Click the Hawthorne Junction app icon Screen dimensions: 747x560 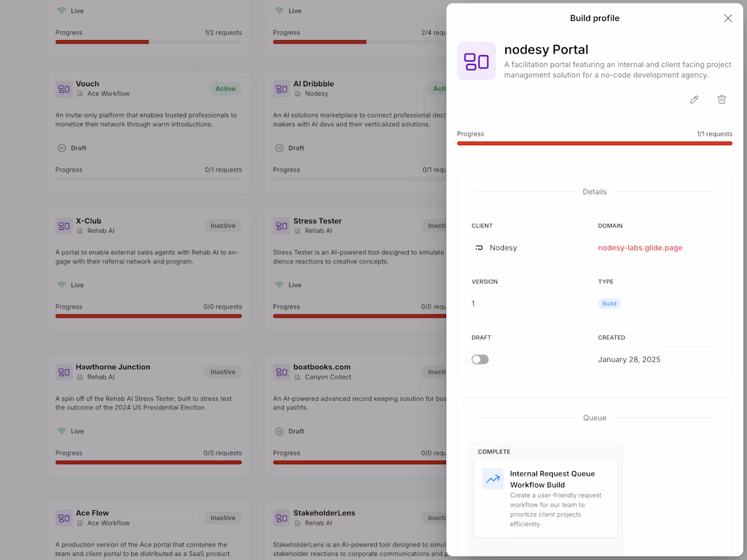tap(63, 372)
